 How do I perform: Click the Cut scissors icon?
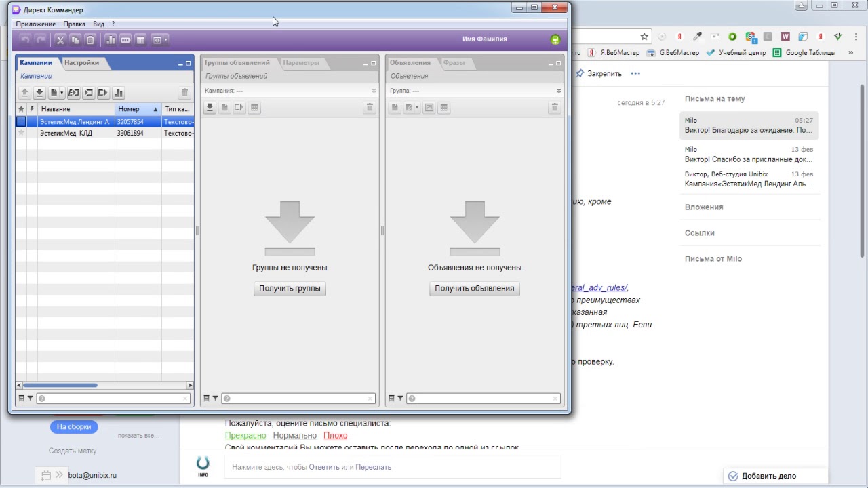coord(60,40)
